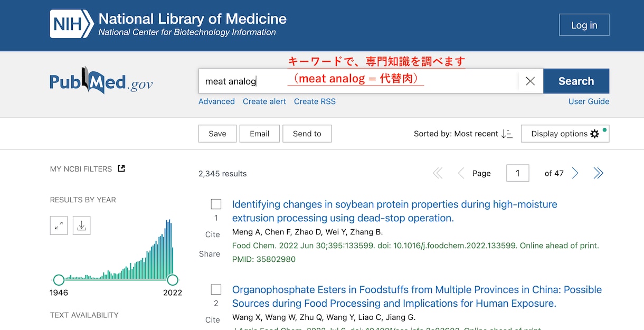The image size is (644, 330).
Task: Go to next results page arrow
Action: click(x=575, y=173)
